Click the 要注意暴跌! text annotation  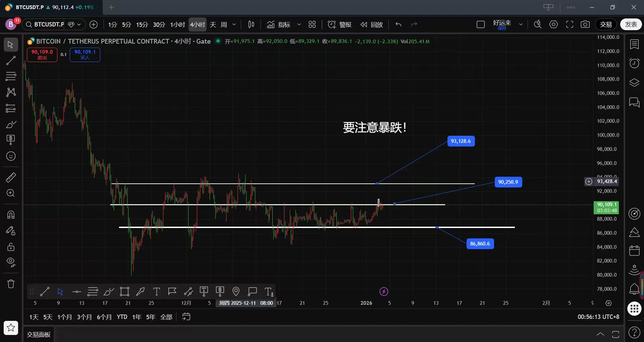coord(375,127)
